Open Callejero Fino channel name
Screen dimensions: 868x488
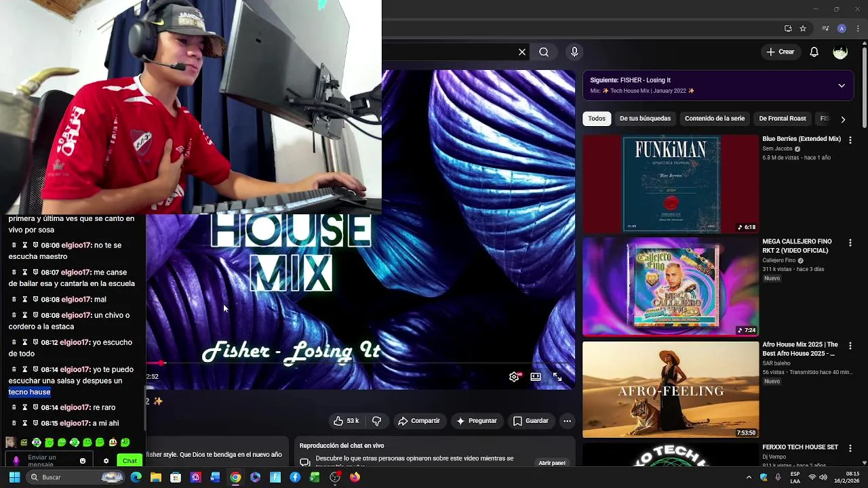click(x=778, y=260)
